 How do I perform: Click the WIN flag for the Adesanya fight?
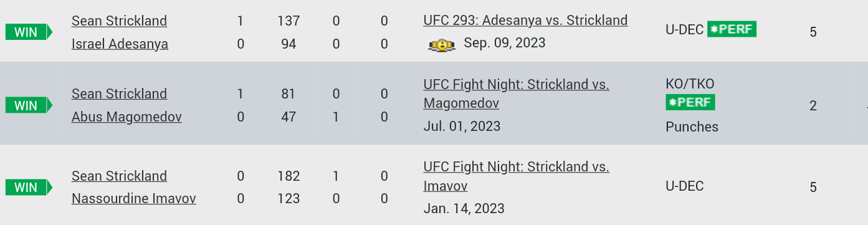[29, 32]
